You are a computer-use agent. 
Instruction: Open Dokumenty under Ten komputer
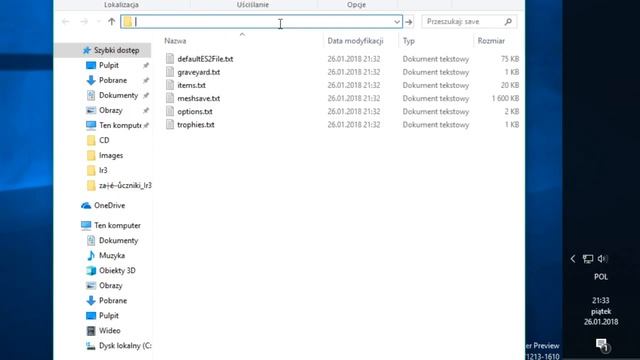click(x=118, y=240)
